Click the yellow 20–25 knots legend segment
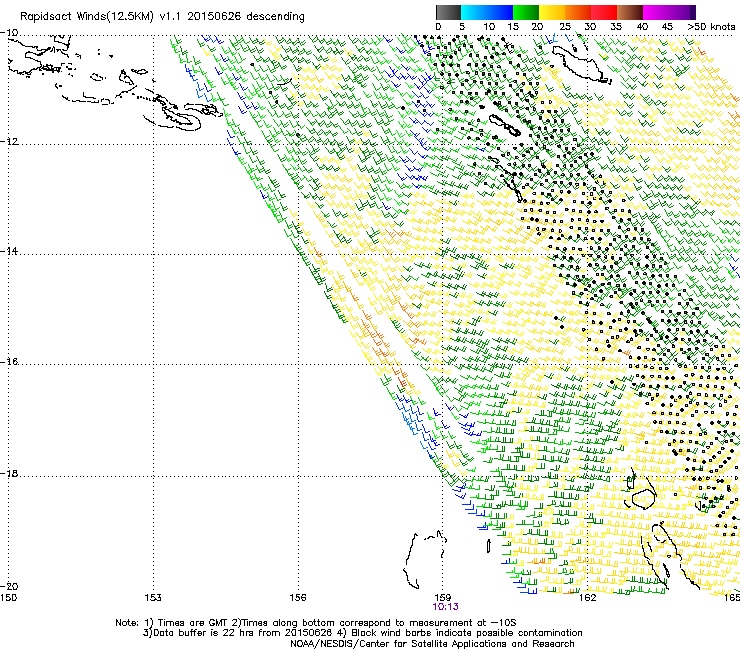 click(552, 12)
